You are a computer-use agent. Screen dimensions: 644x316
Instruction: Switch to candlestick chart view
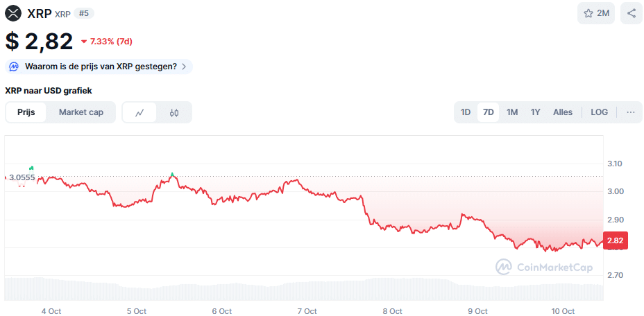[174, 112]
